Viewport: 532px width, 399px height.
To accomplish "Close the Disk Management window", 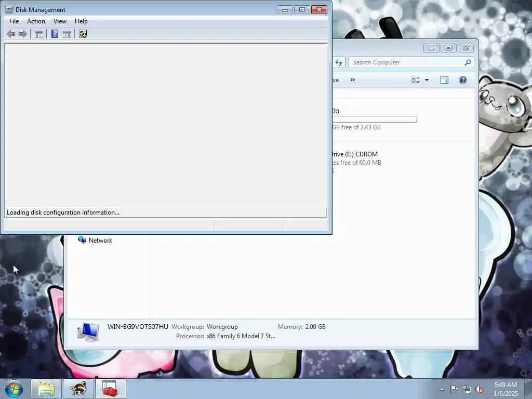I will (x=320, y=9).
